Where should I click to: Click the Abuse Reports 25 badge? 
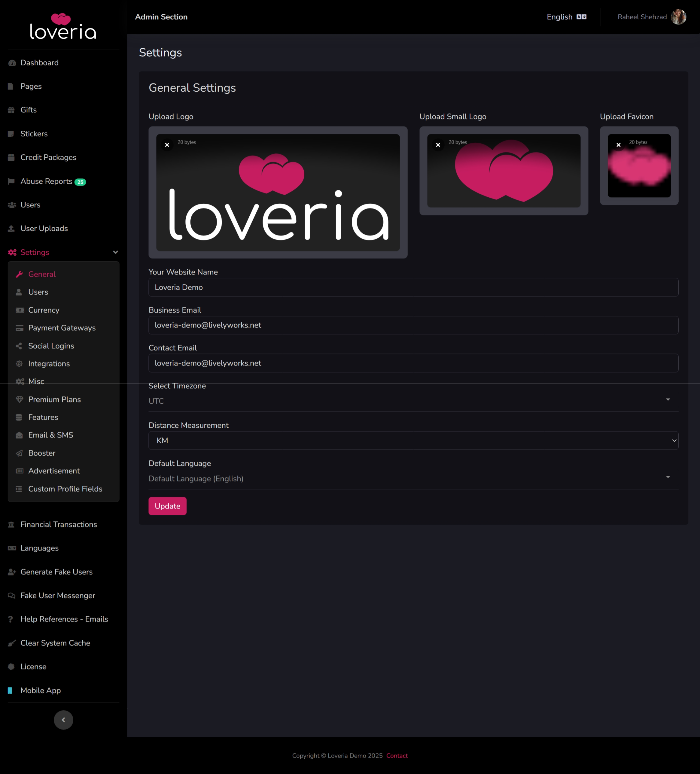click(80, 182)
